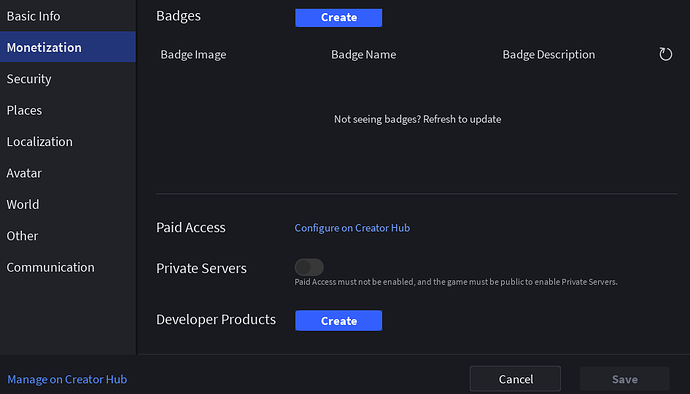This screenshot has width=690, height=394.
Task: Open the Other settings tab
Action: coord(68,236)
